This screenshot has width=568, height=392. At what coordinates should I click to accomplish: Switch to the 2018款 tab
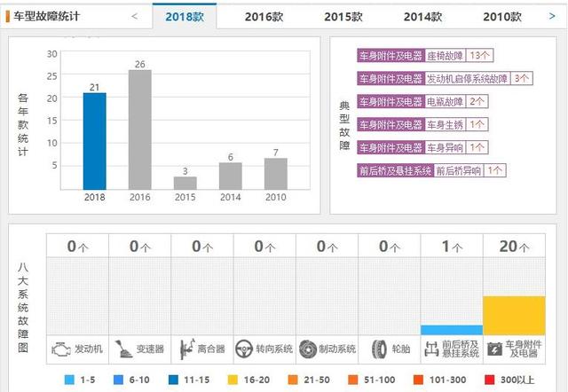(x=185, y=16)
